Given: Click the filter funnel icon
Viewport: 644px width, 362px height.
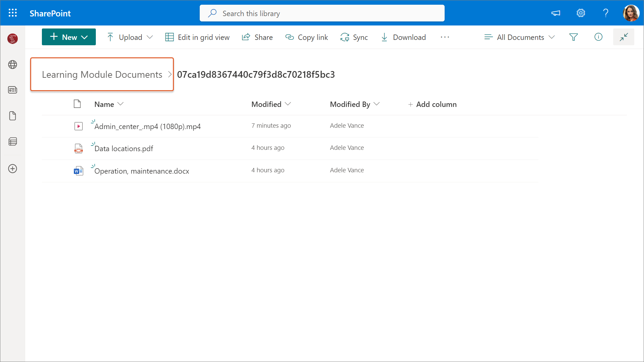Looking at the screenshot, I should tap(573, 37).
